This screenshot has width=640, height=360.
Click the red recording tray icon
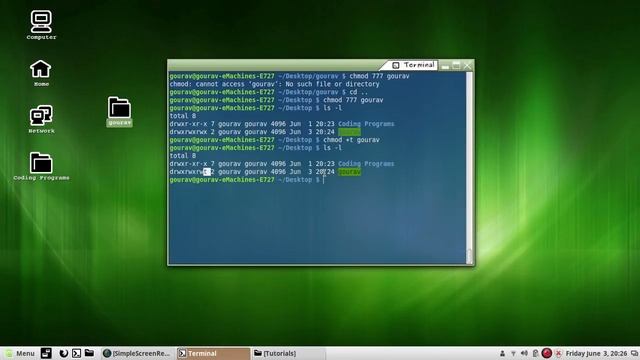pos(547,353)
